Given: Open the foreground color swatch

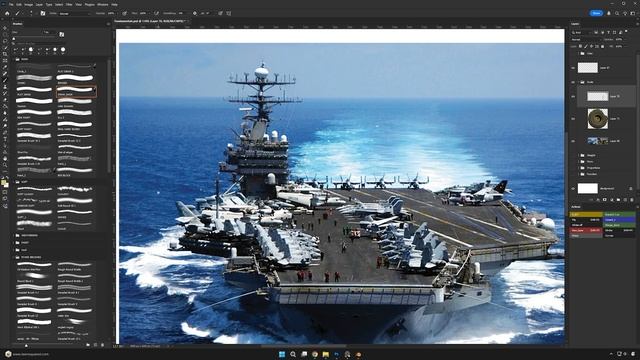Looking at the screenshot, I should [3, 182].
